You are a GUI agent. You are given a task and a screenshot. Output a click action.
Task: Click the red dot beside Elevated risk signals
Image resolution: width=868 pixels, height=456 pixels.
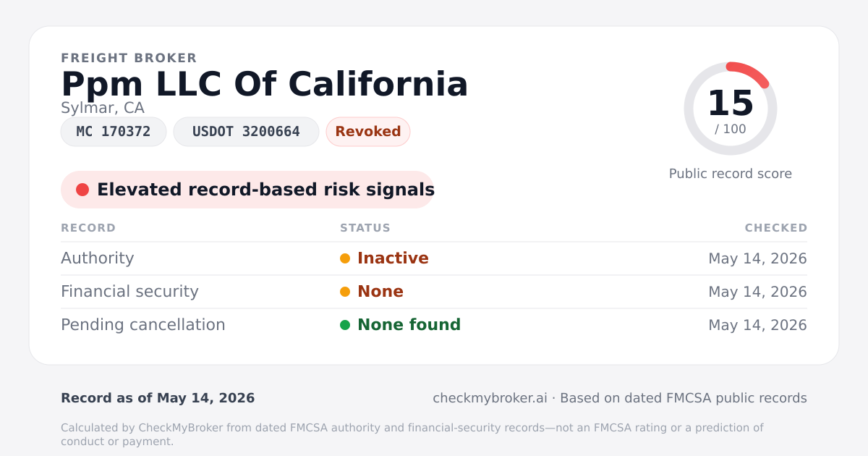click(82, 190)
